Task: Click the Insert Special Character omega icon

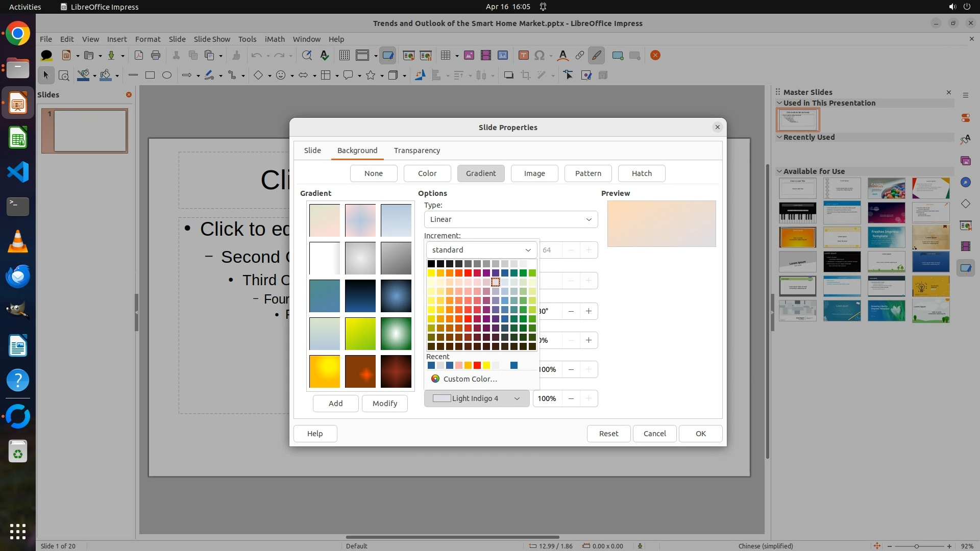Action: click(539, 56)
